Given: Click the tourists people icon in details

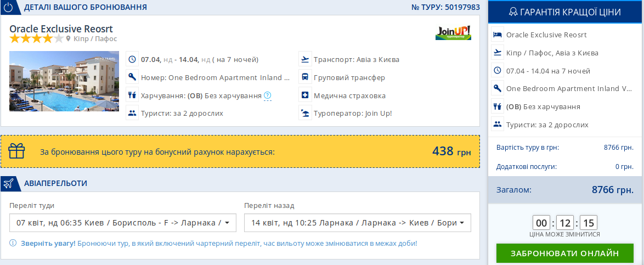Looking at the screenshot, I should click(x=132, y=114).
